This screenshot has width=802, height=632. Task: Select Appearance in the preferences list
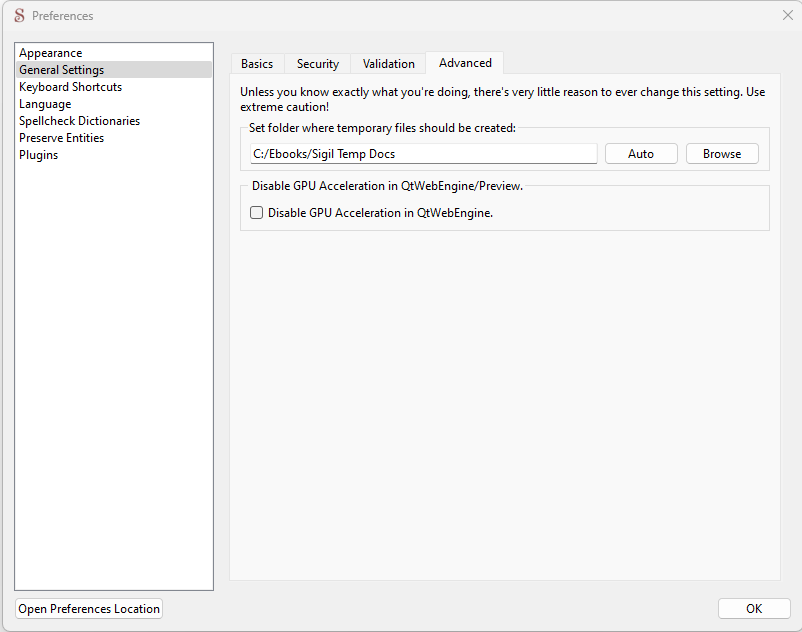pos(51,53)
